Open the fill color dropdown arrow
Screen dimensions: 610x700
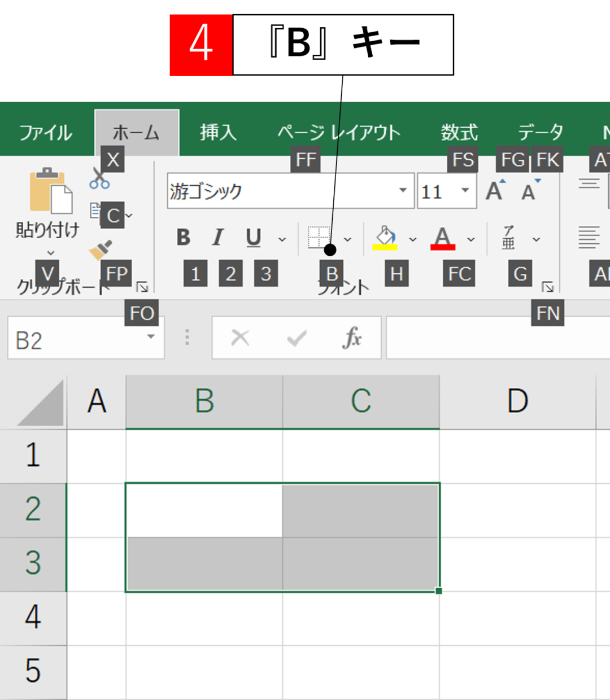(413, 239)
